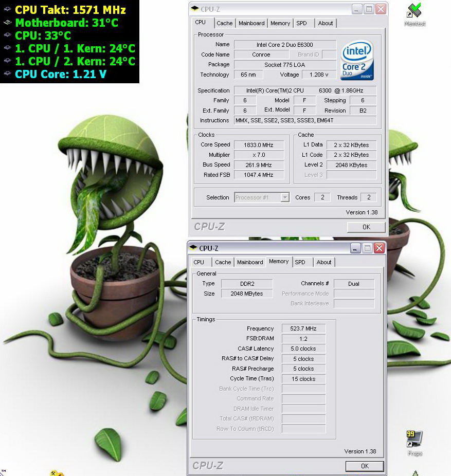Click the processor Name field Intel Core 2 Duo E6300
This screenshot has height=476, width=451.
(x=285, y=45)
